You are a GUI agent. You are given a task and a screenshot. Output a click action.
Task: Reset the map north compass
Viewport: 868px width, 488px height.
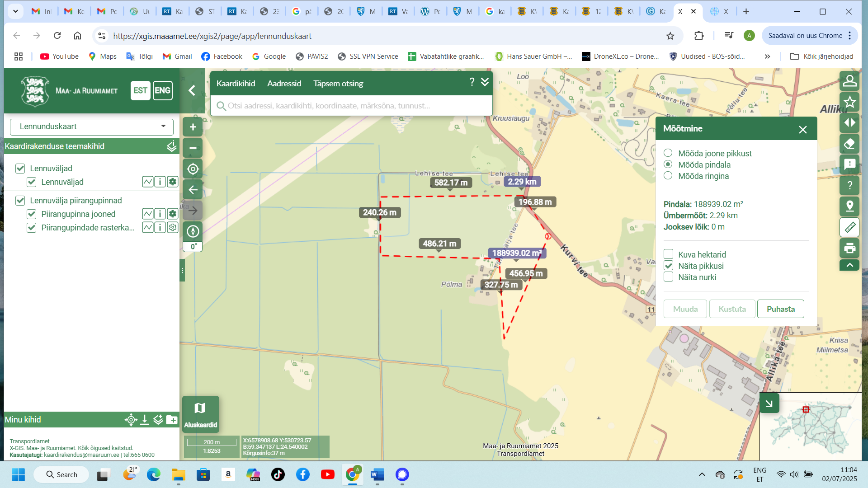[x=193, y=232]
